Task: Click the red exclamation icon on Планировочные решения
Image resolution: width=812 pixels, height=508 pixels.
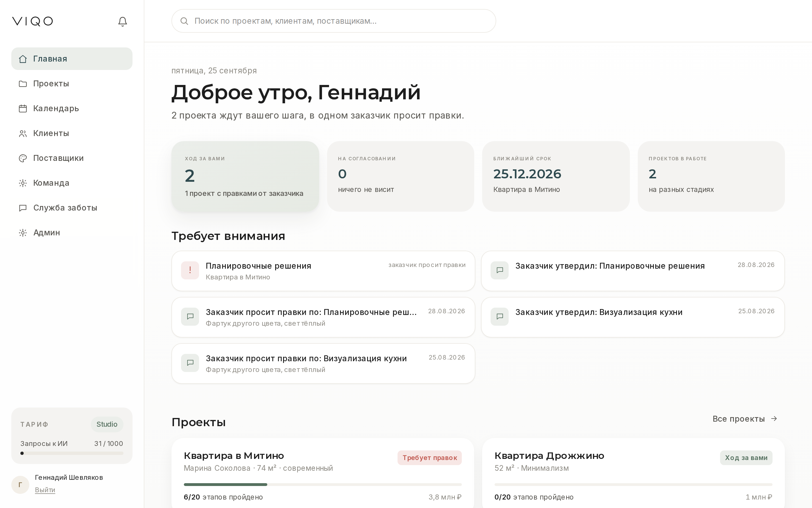Action: click(190, 270)
